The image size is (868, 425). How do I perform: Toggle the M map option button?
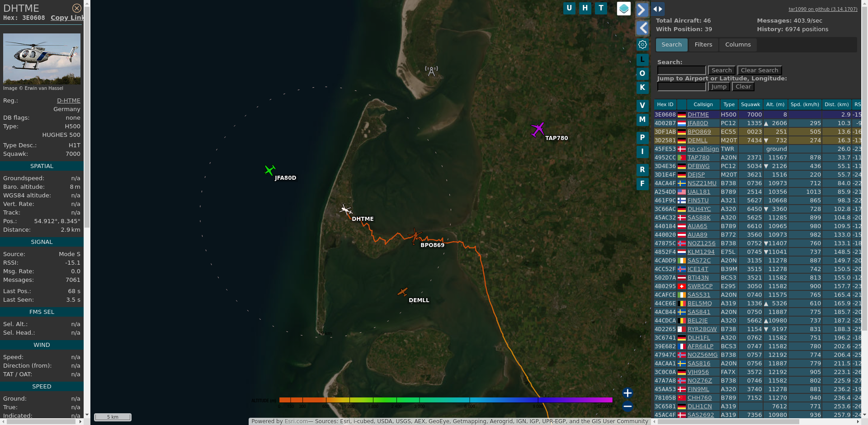pyautogui.click(x=642, y=120)
